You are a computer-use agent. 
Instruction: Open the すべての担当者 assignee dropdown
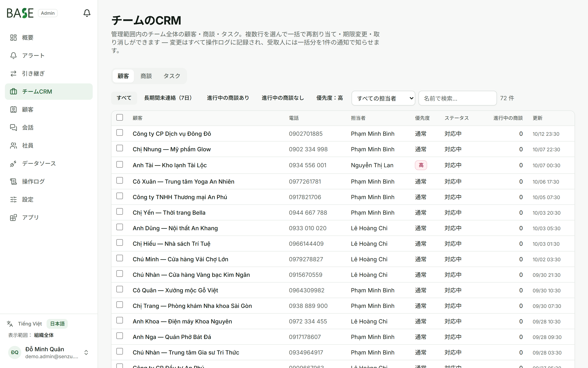[383, 98]
